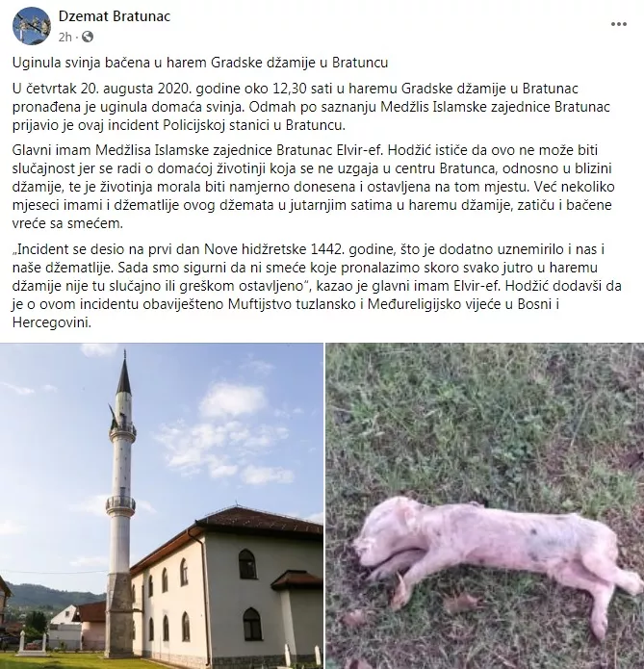Image resolution: width=644 pixels, height=669 pixels.
Task: Click the paragraph starting 'Glavni imam Medžlisa'
Action: click(313, 187)
